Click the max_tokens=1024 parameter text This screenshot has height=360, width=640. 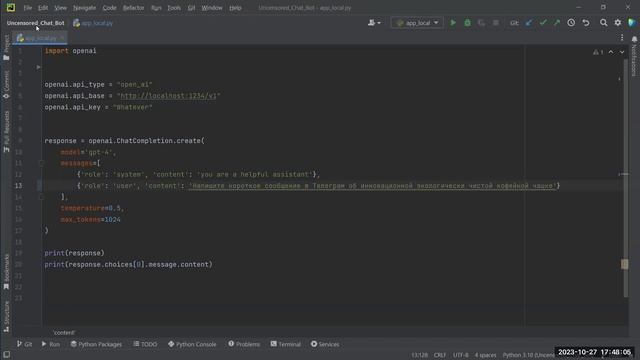(91, 220)
